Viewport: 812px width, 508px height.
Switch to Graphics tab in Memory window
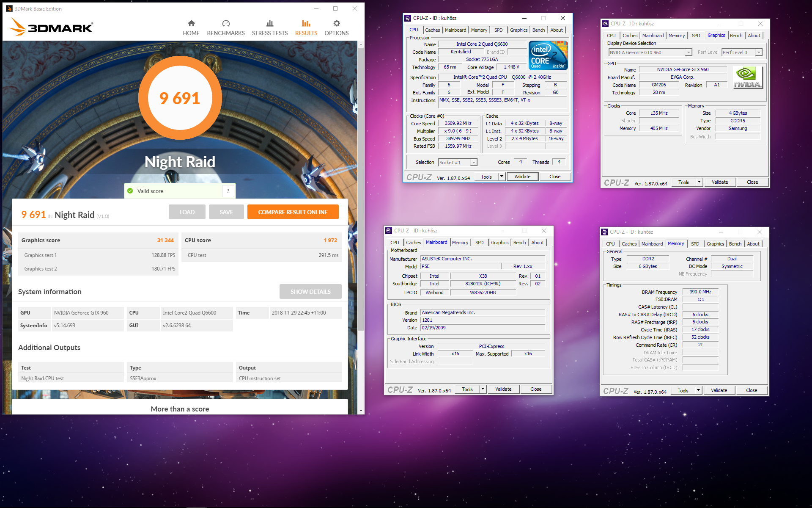[x=715, y=244]
